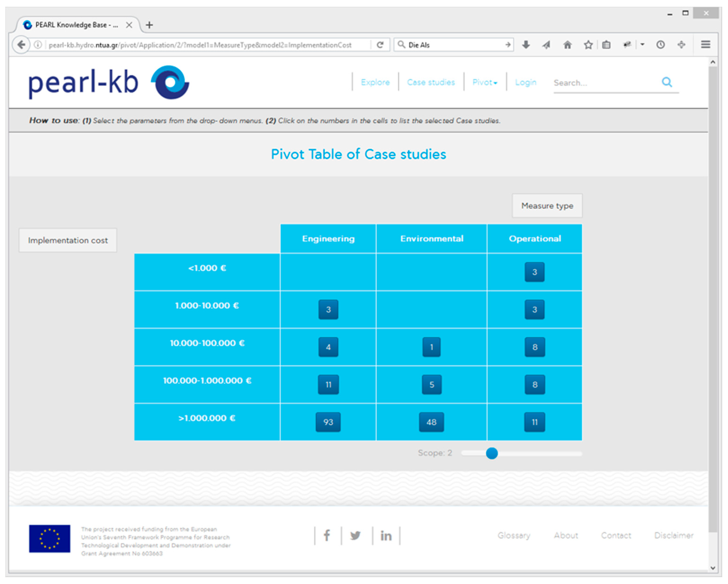Open Case studies navigation item

click(431, 82)
